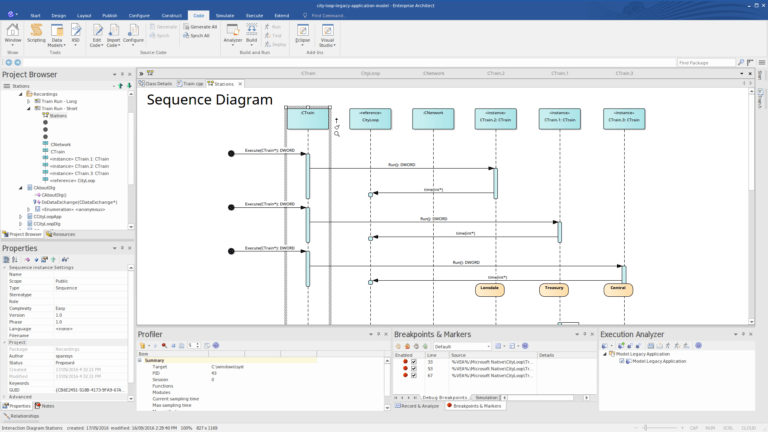Switch to the Simulate ribbon tab
This screenshot has width=768, height=432.
coord(227,16)
